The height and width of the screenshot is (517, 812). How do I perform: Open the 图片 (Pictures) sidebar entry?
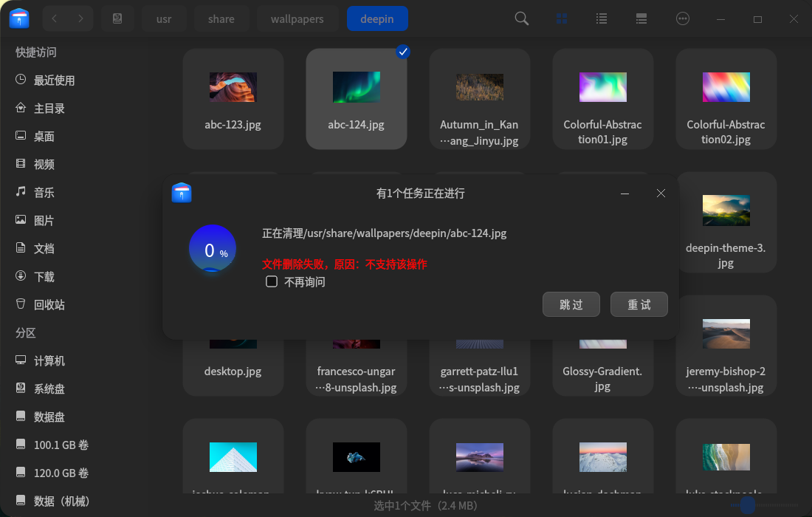(x=44, y=220)
